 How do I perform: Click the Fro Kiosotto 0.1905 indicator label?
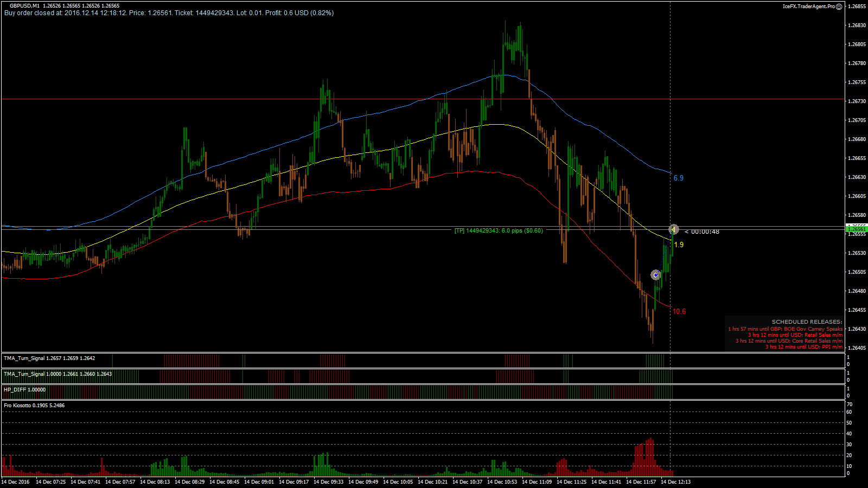(x=34, y=405)
